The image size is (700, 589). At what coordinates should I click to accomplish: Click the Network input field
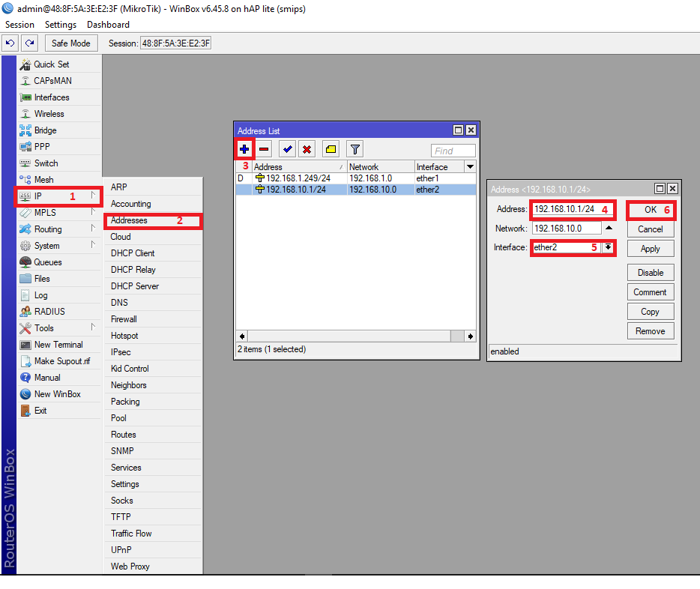[x=567, y=229]
